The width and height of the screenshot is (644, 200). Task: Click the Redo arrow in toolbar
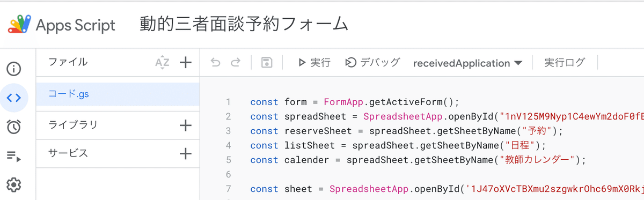pyautogui.click(x=235, y=63)
